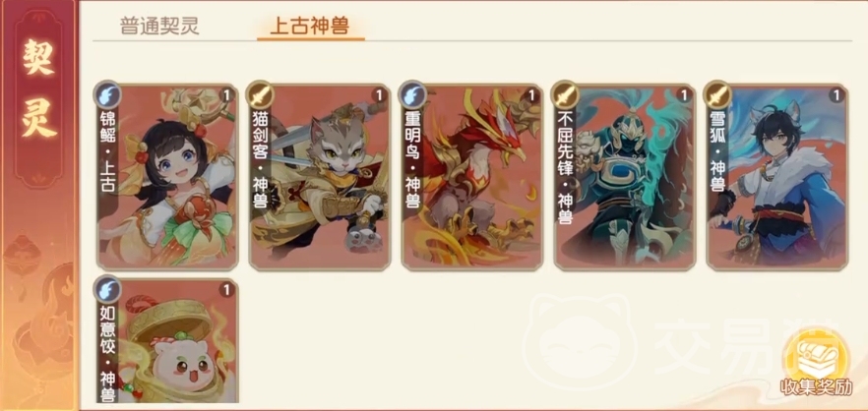Click the wind element icon on 锦鳐 card
The width and height of the screenshot is (868, 411).
[108, 94]
